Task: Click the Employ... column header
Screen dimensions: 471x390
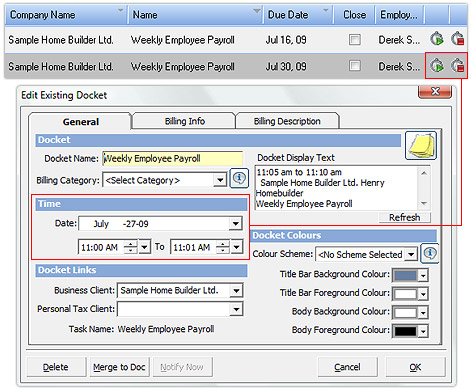Action: click(399, 15)
